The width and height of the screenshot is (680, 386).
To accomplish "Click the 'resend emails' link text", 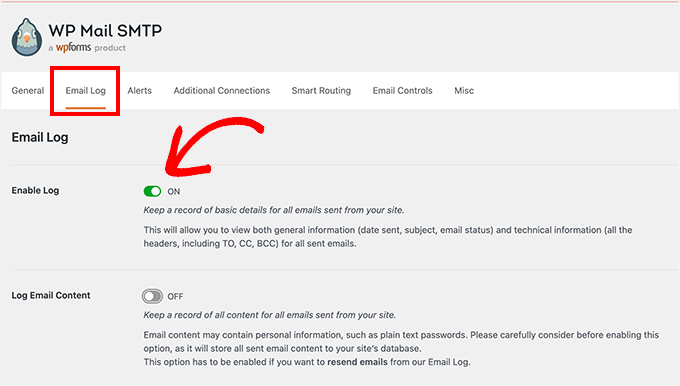I will pos(357,362).
